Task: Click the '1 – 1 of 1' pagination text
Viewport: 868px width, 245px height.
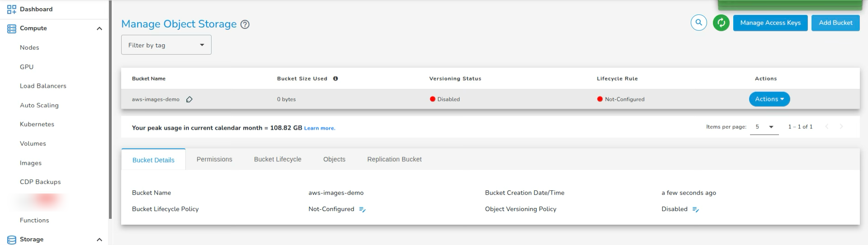Action: (800, 127)
